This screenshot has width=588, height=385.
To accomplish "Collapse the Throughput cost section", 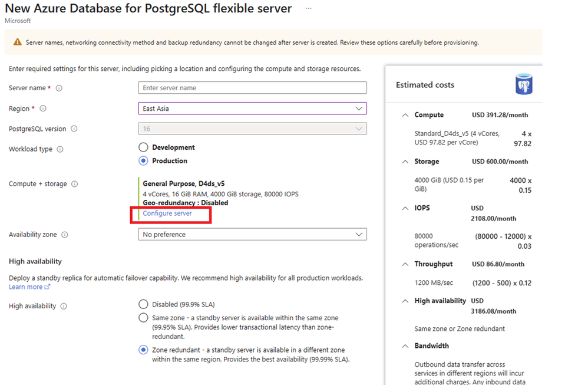I will pos(405,264).
